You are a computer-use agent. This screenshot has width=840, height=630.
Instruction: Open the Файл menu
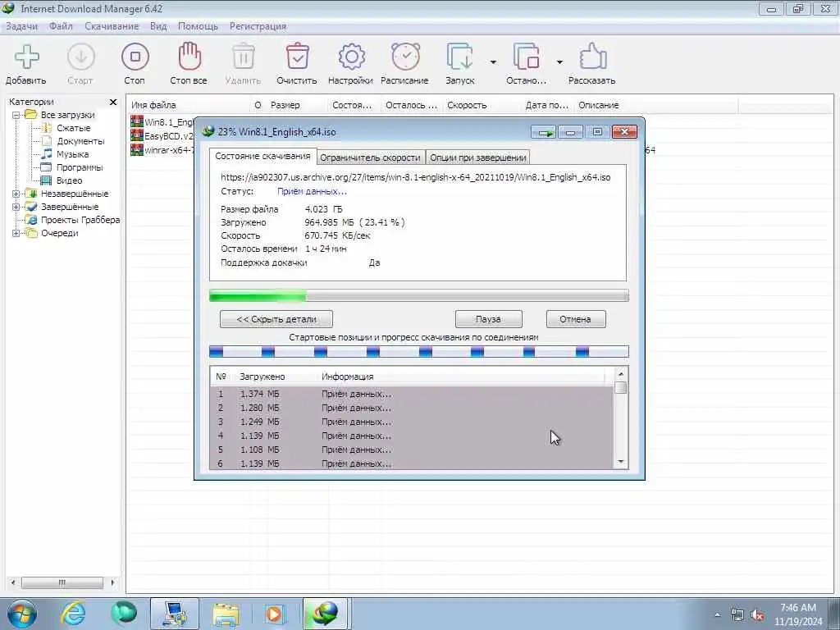(61, 26)
